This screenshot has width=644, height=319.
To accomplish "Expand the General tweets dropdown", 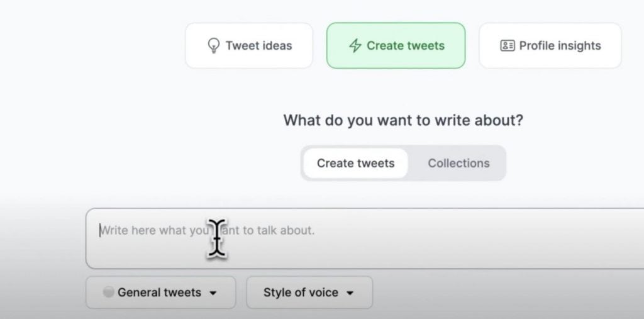I will 160,293.
